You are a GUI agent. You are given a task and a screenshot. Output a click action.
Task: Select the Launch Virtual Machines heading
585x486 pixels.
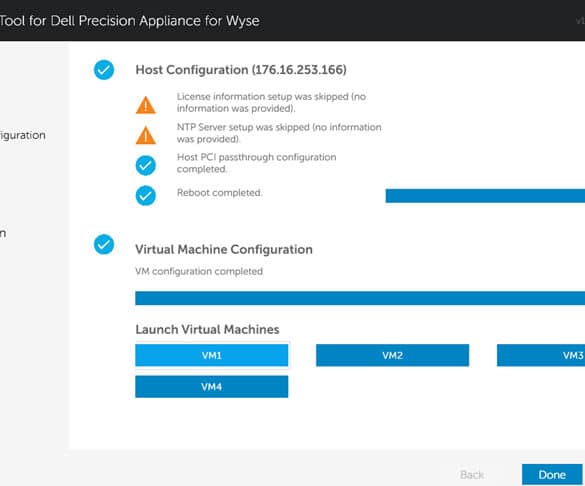[207, 329]
